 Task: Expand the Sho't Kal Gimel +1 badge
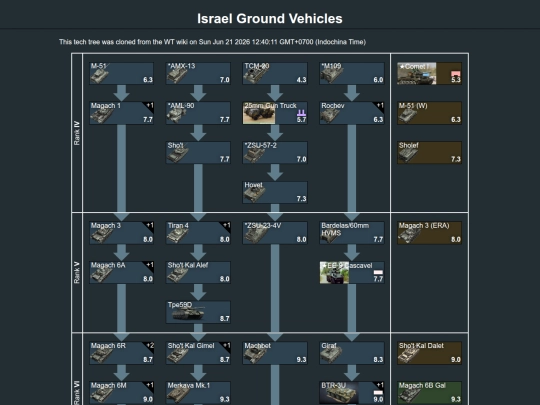coord(226,346)
